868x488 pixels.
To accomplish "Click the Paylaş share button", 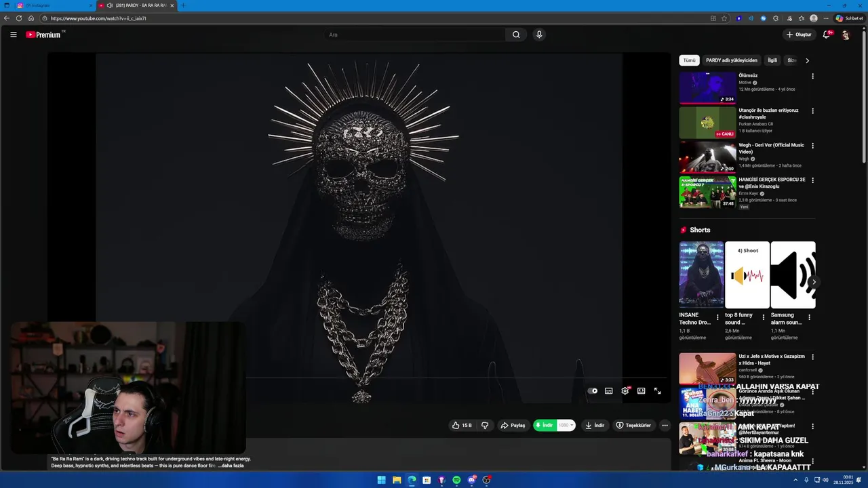I will [x=513, y=426].
